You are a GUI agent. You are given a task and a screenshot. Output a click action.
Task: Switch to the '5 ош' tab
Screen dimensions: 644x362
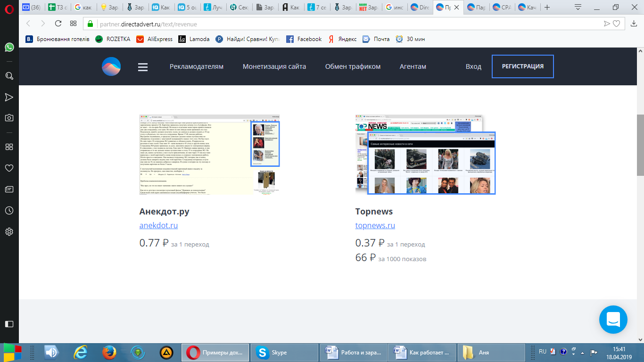[x=188, y=8]
